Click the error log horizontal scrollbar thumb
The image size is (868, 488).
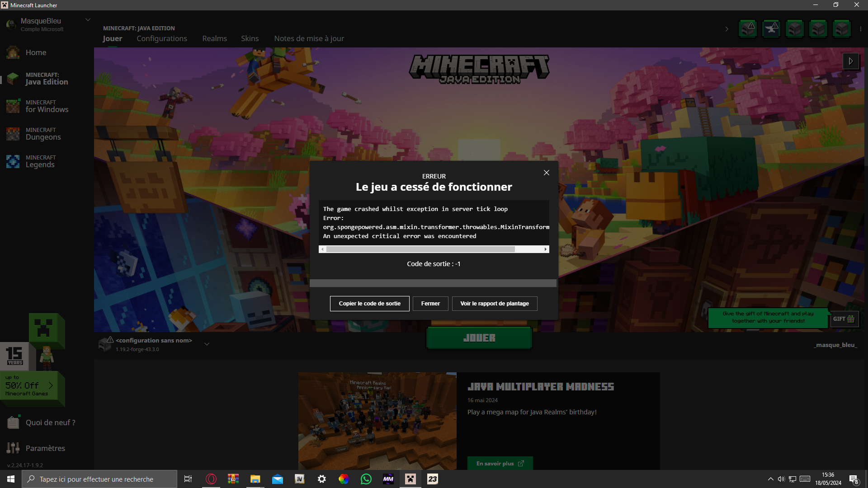(x=420, y=249)
